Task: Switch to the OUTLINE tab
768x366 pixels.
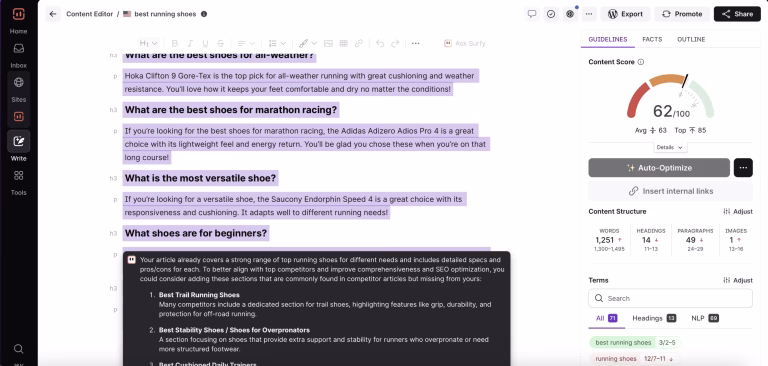Action: (691, 39)
